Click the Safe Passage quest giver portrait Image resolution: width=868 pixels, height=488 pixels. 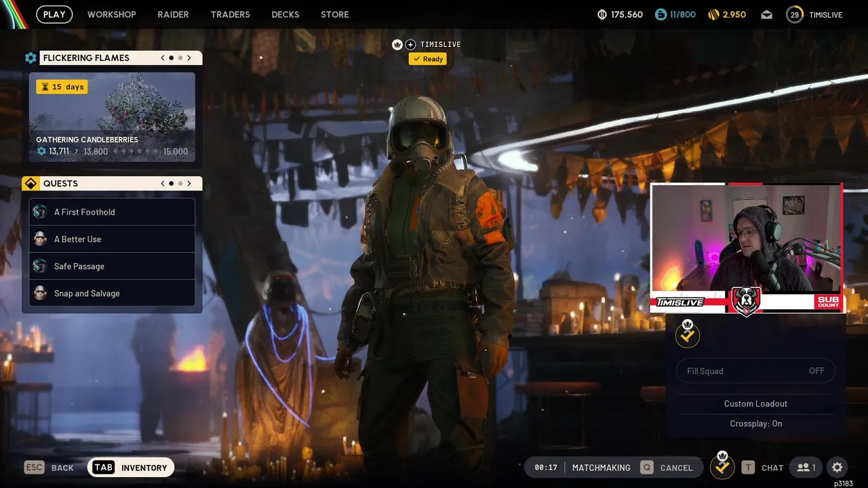click(40, 266)
